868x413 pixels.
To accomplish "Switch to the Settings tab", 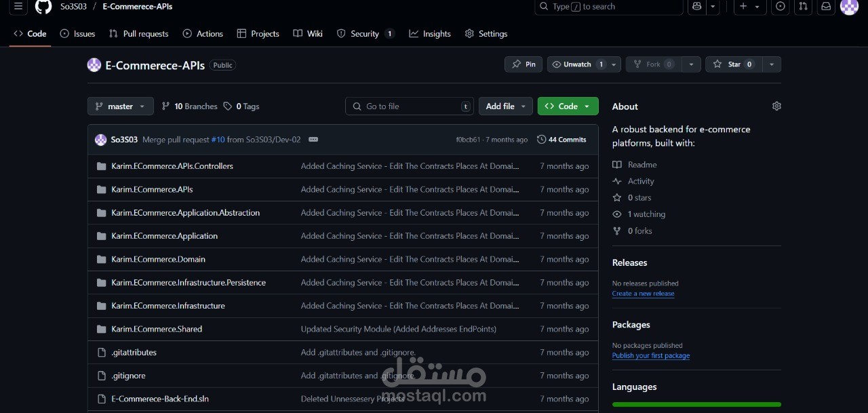I will pyautogui.click(x=486, y=34).
